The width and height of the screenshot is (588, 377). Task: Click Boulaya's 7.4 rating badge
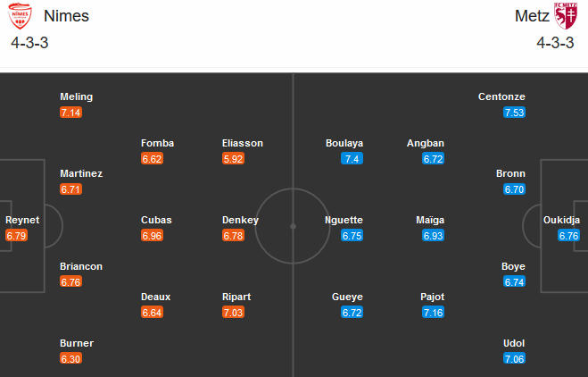click(x=352, y=159)
